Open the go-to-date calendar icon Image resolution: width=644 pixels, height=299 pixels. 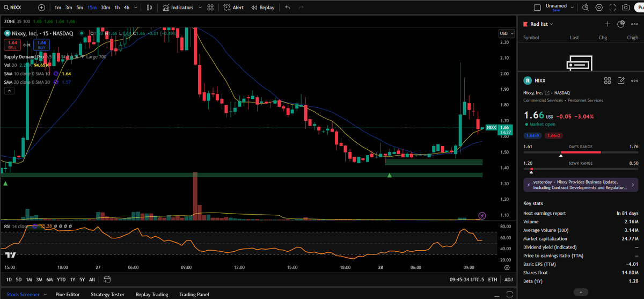tap(107, 280)
